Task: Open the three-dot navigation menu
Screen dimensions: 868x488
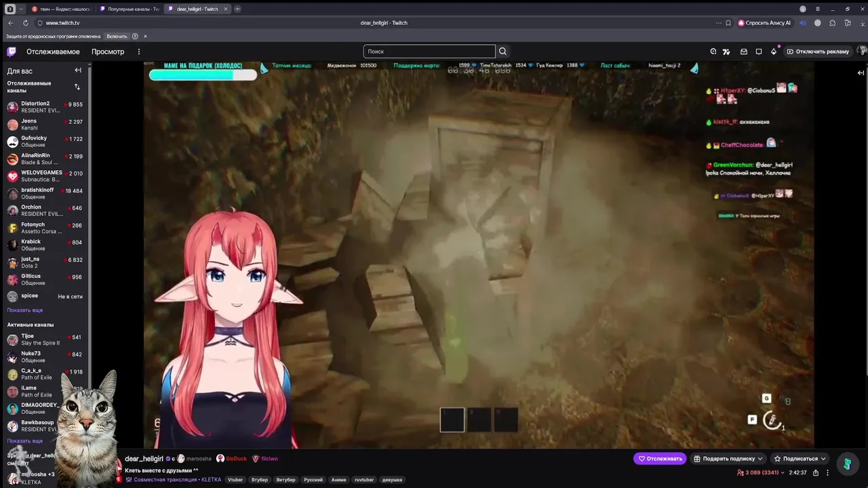Action: pos(139,52)
